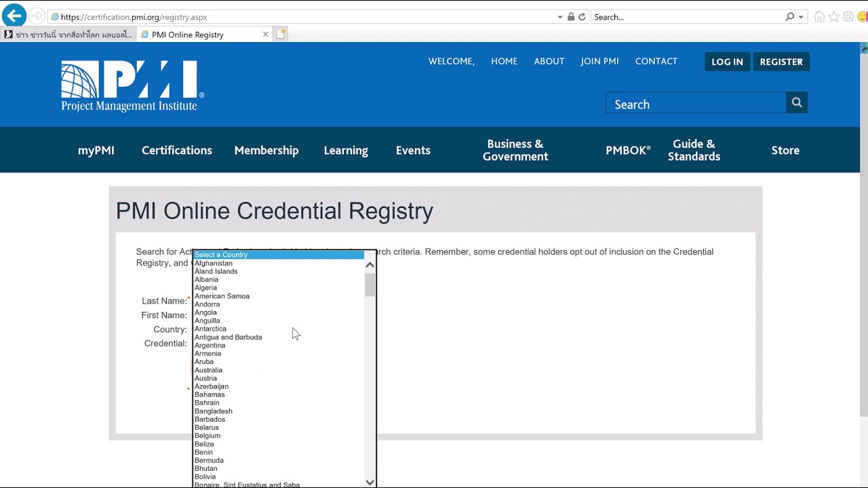
Task: Click the browser Back arrow button
Action: tap(14, 16)
